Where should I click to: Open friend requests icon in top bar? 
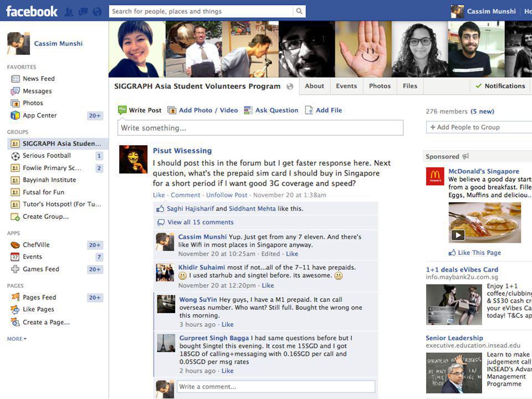(69, 12)
